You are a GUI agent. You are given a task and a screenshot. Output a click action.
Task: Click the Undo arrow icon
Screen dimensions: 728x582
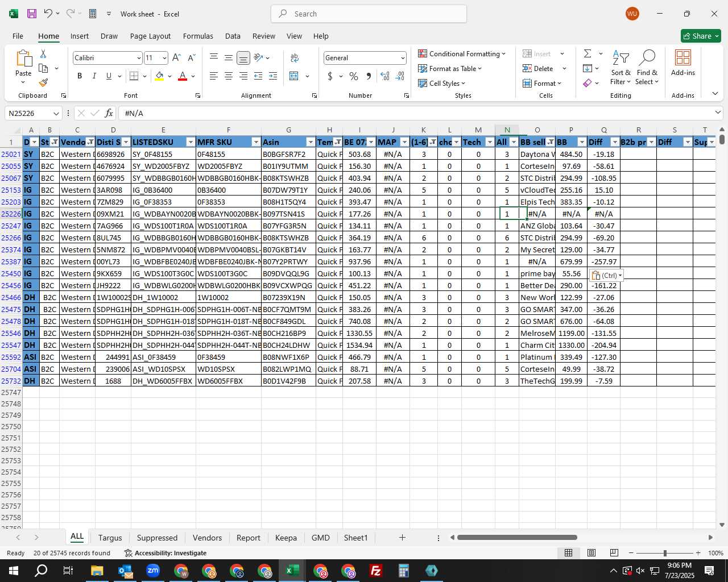[x=48, y=14]
